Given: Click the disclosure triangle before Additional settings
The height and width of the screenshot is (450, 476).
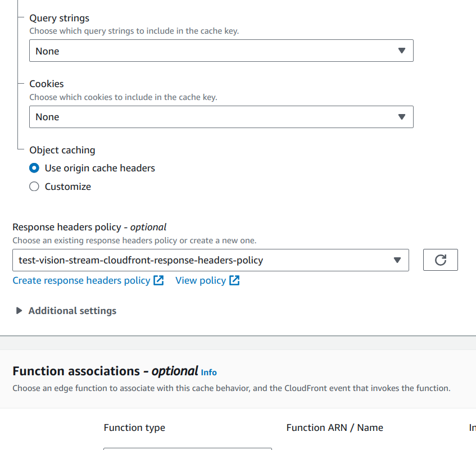Looking at the screenshot, I should click(x=19, y=310).
